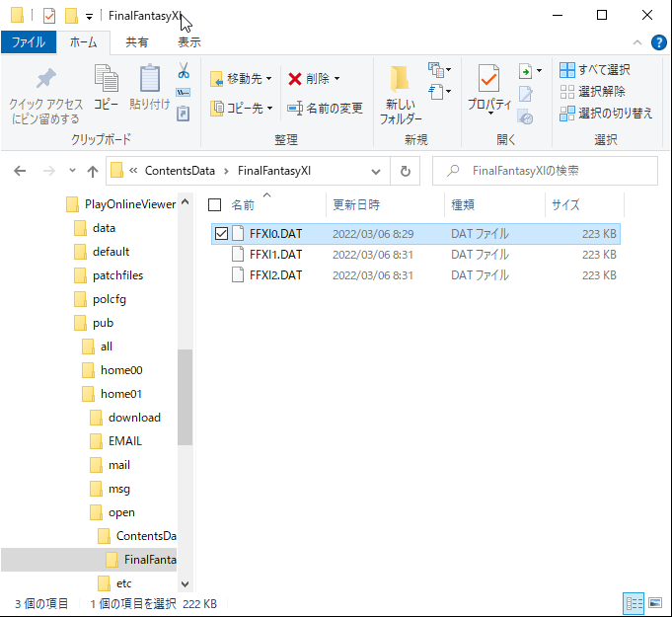Click the Paste shortcut icon
This screenshot has height=617, width=672.
tap(183, 114)
